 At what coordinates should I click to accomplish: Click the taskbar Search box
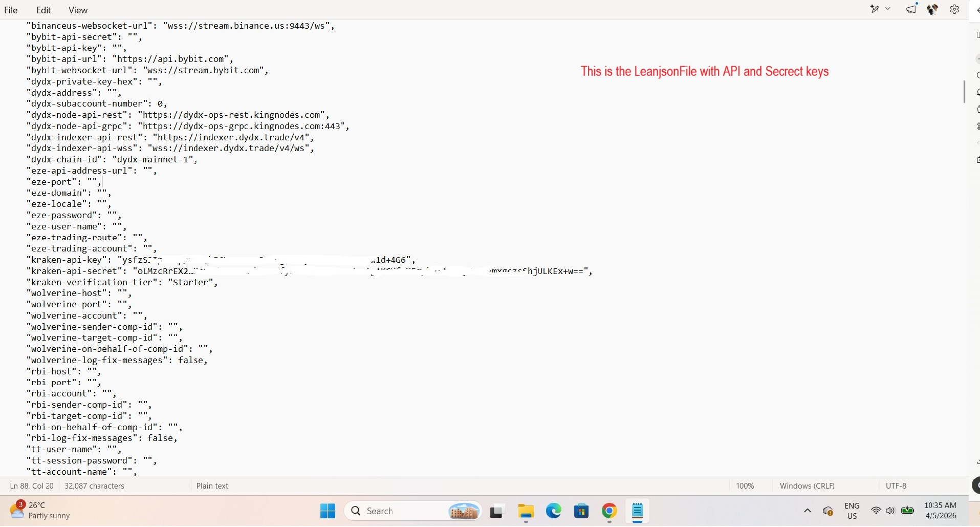click(x=413, y=511)
